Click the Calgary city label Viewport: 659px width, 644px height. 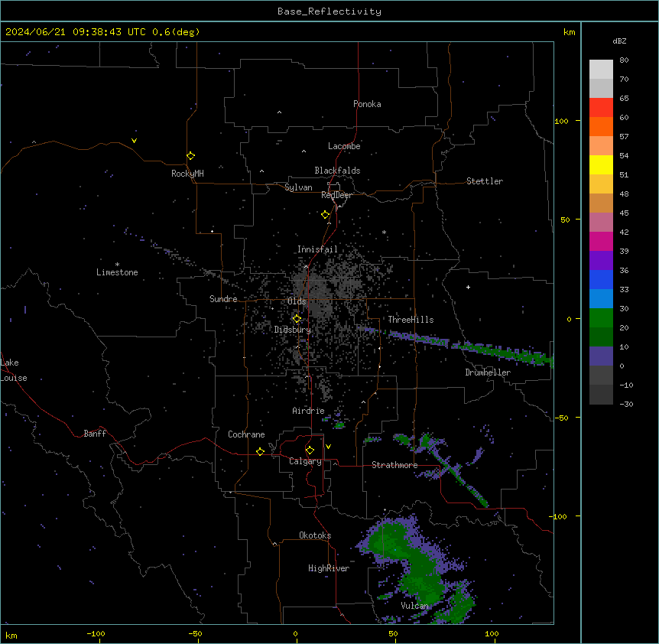tap(305, 461)
